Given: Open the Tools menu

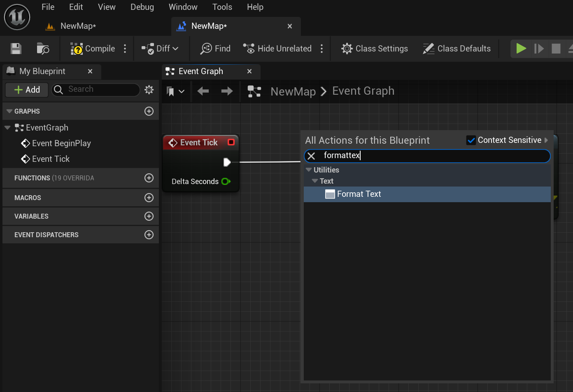Looking at the screenshot, I should tap(222, 7).
